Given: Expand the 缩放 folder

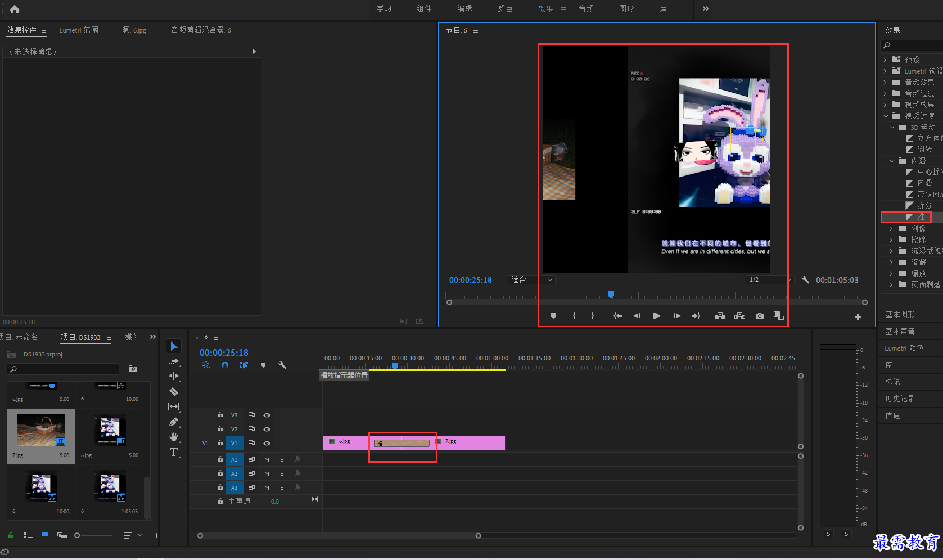Looking at the screenshot, I should tap(891, 273).
